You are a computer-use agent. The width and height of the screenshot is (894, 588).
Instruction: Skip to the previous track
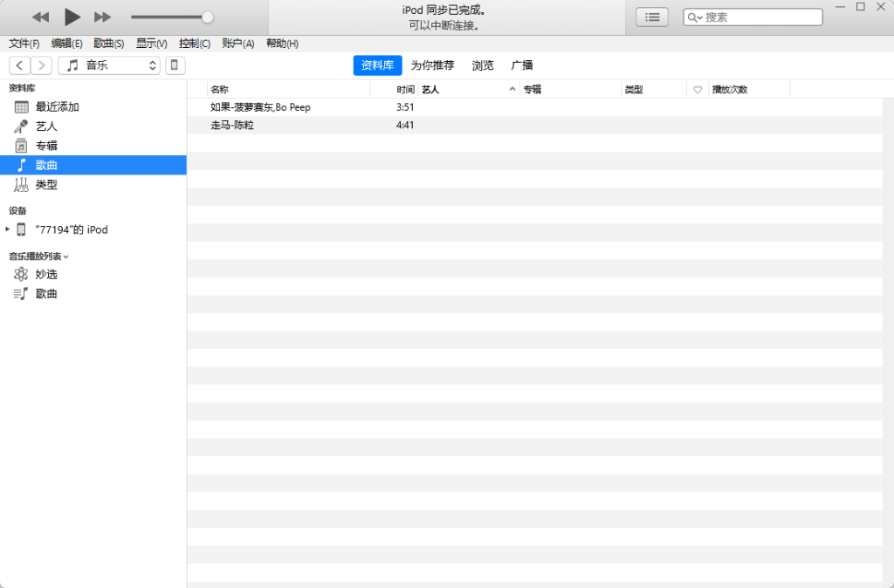(x=41, y=17)
